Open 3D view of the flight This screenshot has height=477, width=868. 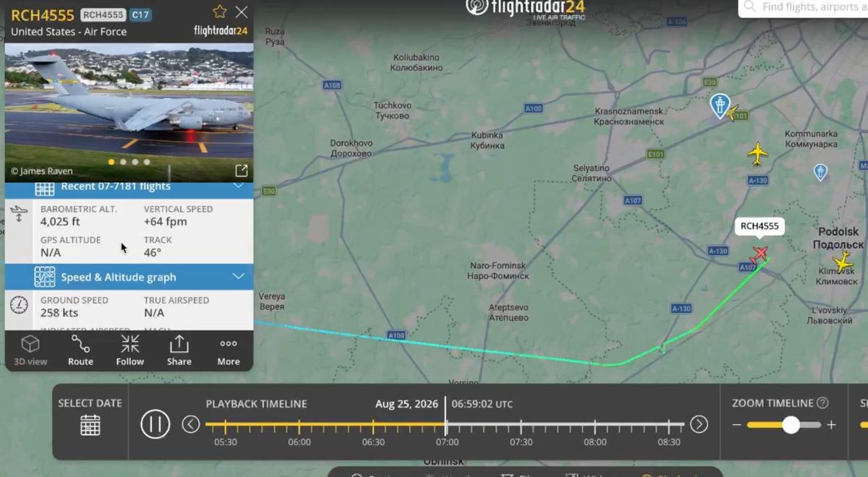(x=30, y=350)
